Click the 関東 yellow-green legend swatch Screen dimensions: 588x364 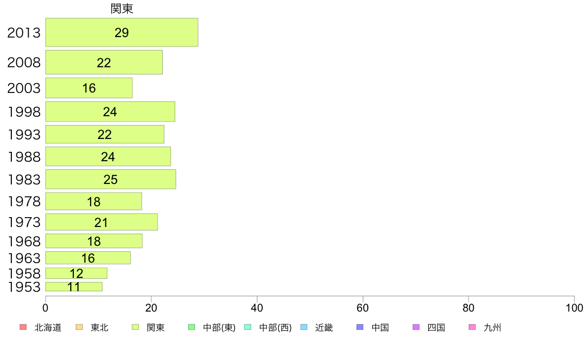136,327
